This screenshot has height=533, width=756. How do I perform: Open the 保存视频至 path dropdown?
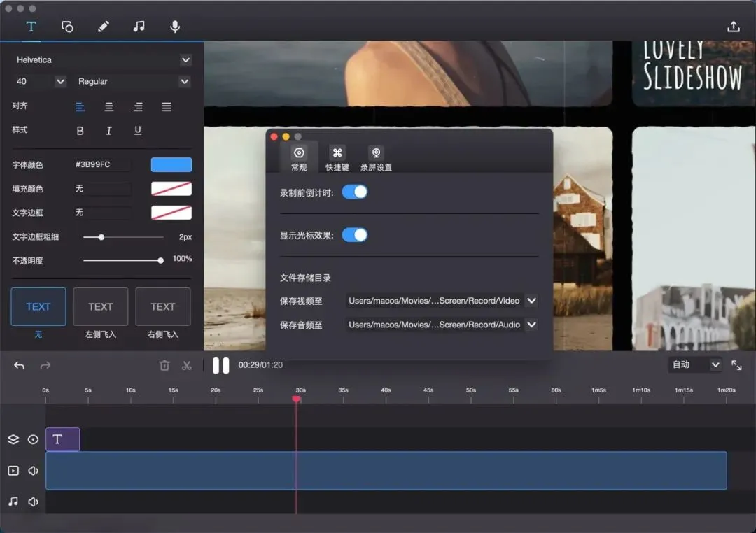pyautogui.click(x=531, y=301)
